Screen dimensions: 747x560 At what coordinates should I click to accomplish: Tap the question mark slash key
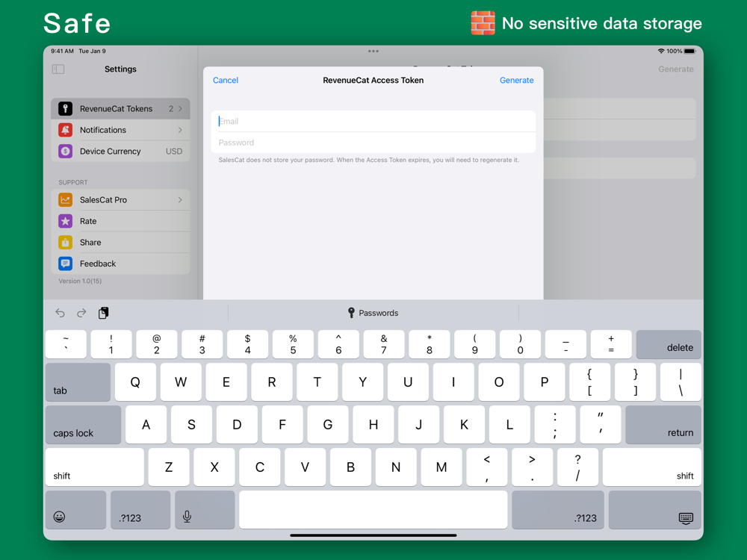[577, 467]
